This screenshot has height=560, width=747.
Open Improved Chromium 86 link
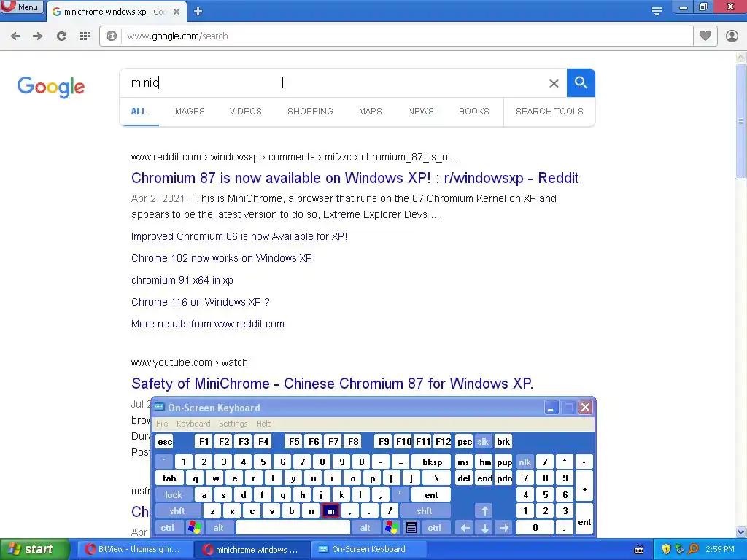coord(239,236)
